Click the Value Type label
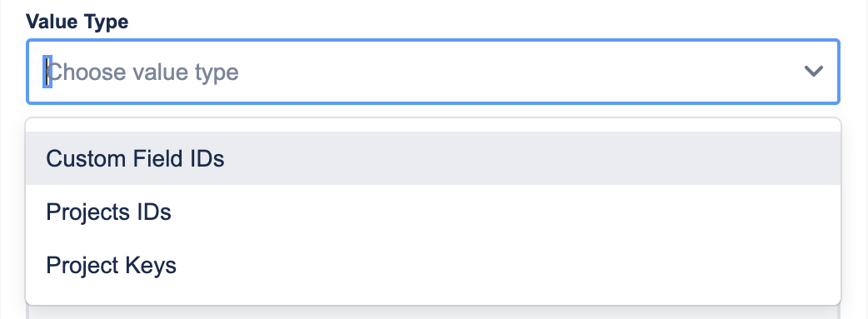Image resolution: width=868 pixels, height=319 pixels. point(77,22)
